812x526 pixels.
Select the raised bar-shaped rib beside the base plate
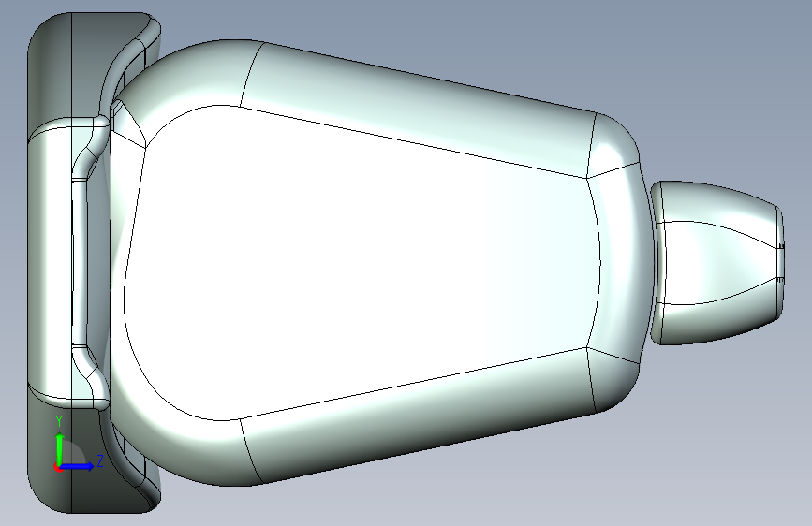click(80, 263)
